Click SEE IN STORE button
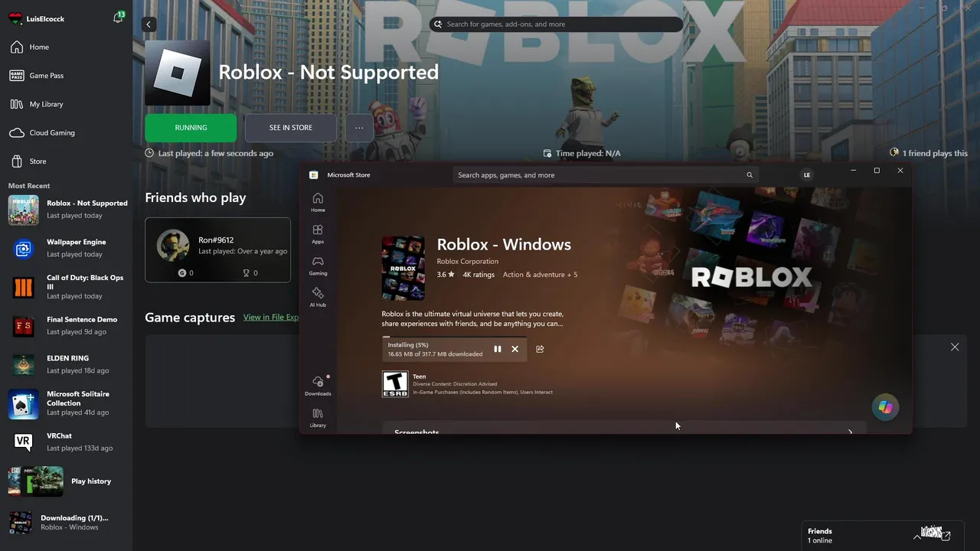This screenshot has height=551, width=980. 291,128
